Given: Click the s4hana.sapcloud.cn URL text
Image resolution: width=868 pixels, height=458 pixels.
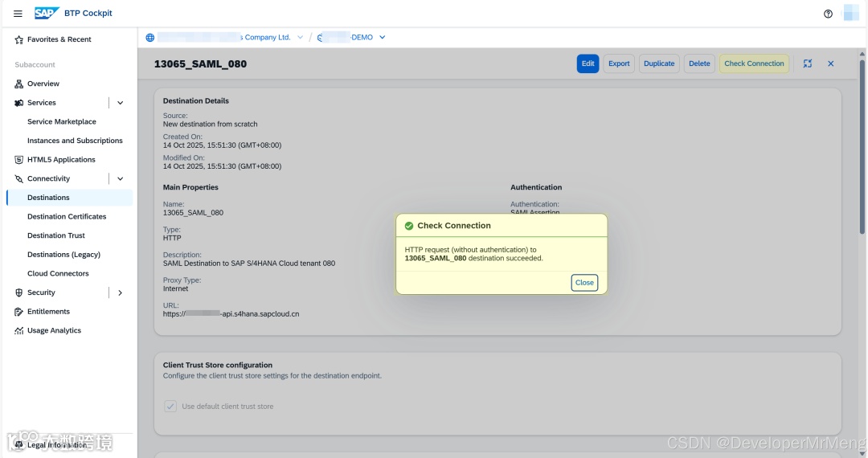Looking at the screenshot, I should click(231, 314).
